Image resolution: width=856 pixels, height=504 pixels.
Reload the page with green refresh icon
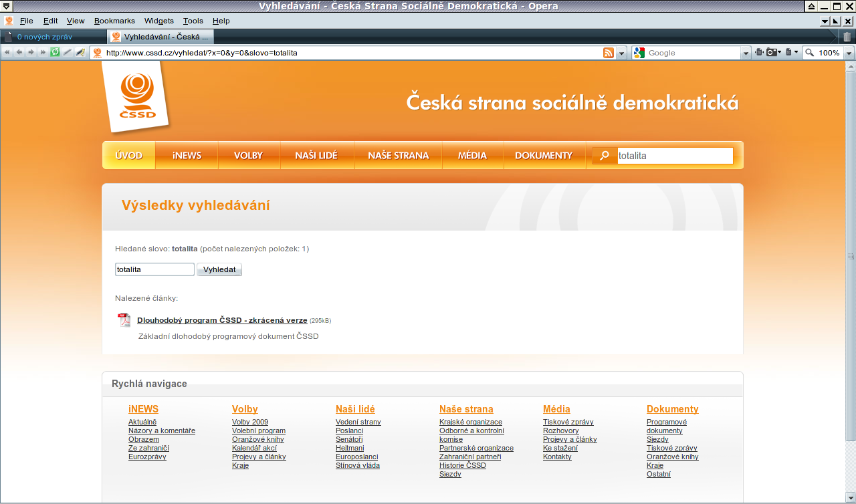pos(55,52)
